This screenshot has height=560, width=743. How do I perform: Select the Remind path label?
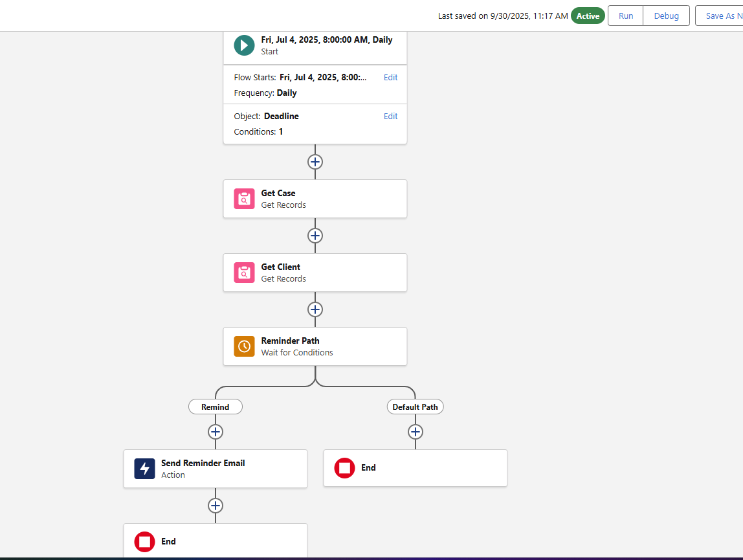click(x=216, y=407)
